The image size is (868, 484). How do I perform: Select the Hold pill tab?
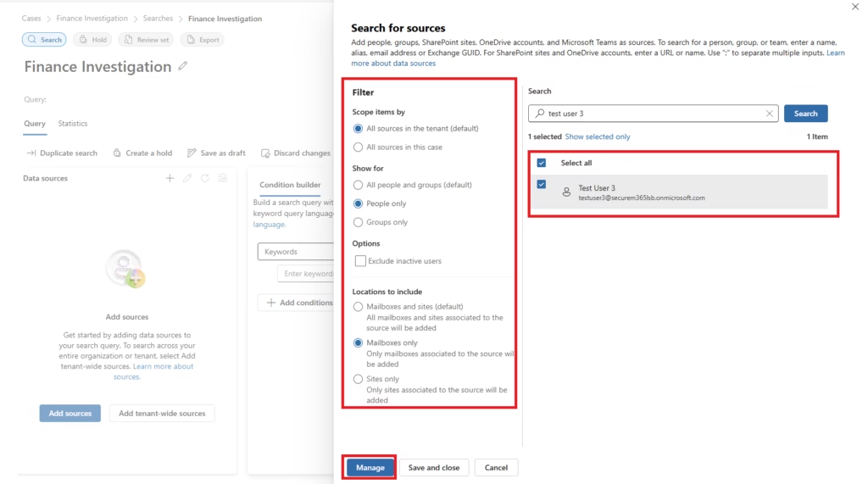[93, 39]
